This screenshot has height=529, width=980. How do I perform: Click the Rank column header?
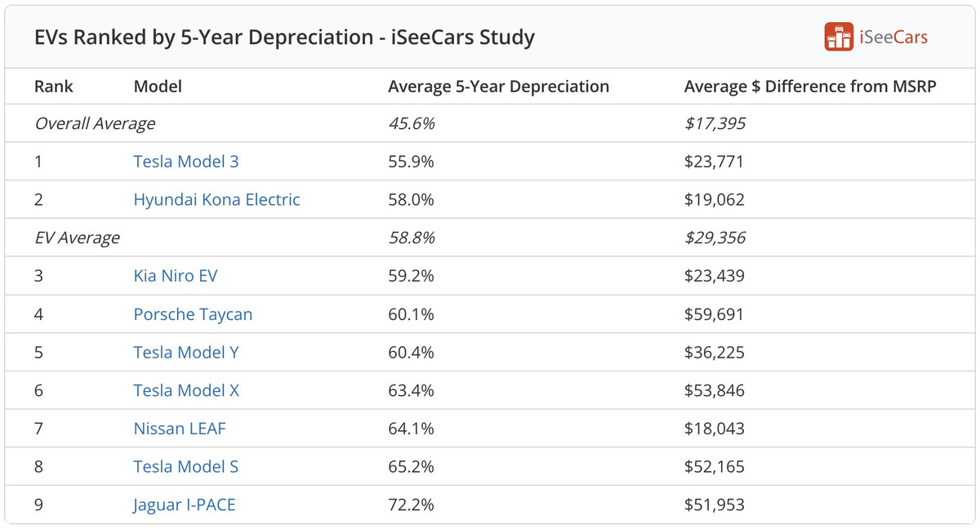click(x=54, y=87)
